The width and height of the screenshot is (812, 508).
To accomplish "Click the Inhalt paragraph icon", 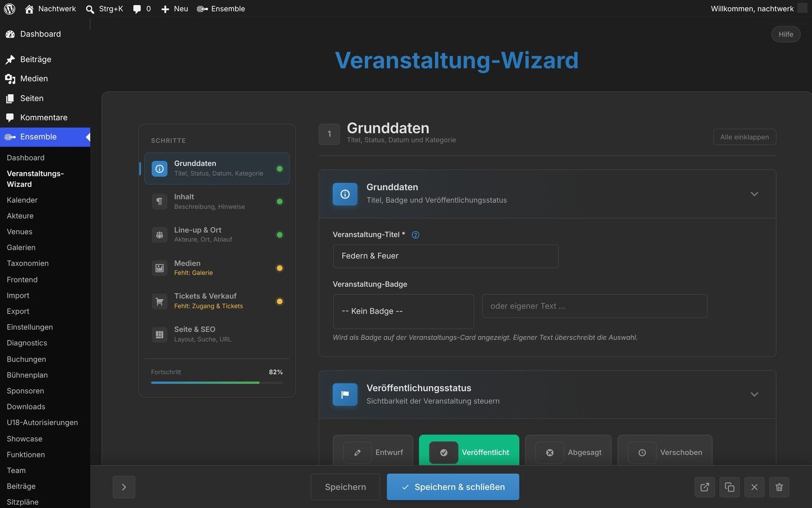I will point(159,201).
